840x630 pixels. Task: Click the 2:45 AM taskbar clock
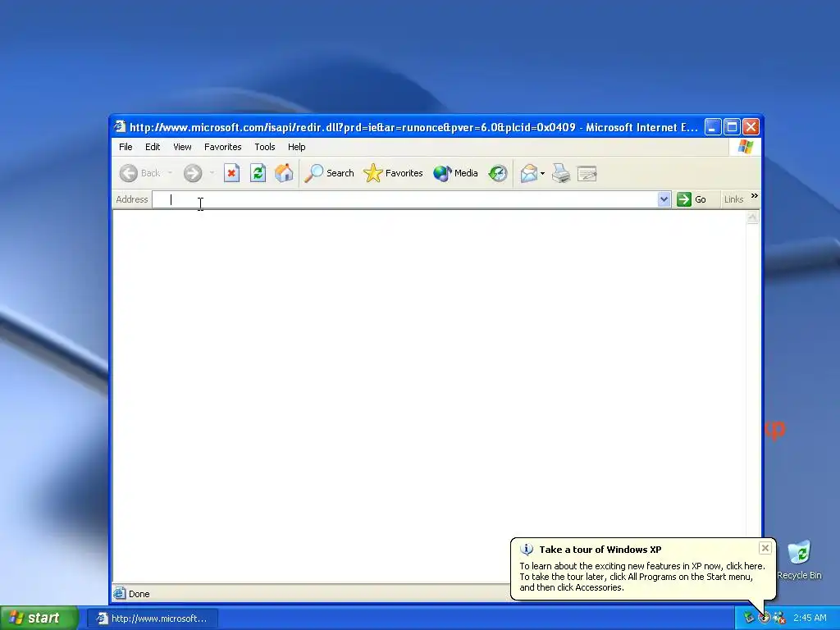pyautogui.click(x=810, y=618)
